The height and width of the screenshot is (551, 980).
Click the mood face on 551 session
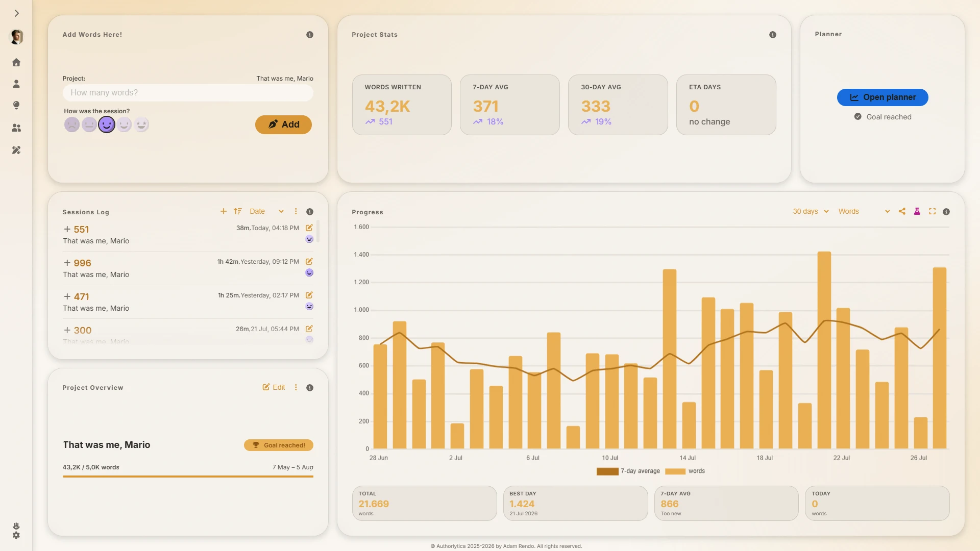309,239
